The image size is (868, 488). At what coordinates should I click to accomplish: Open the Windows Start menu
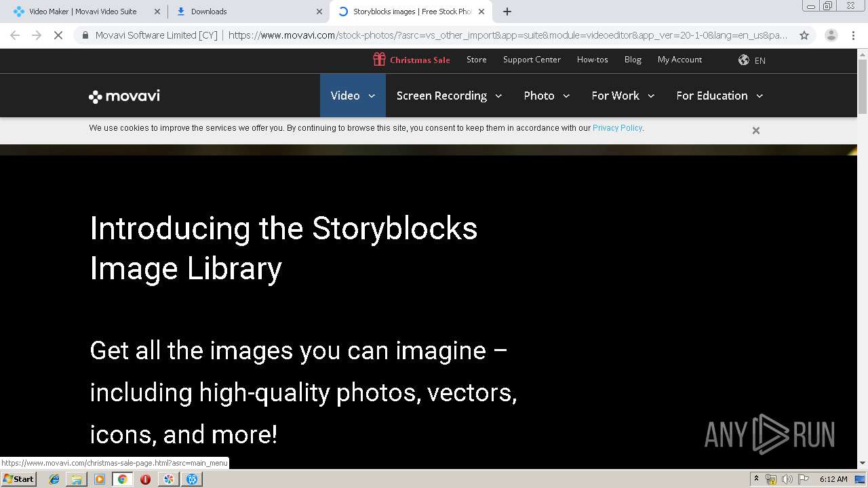(19, 479)
